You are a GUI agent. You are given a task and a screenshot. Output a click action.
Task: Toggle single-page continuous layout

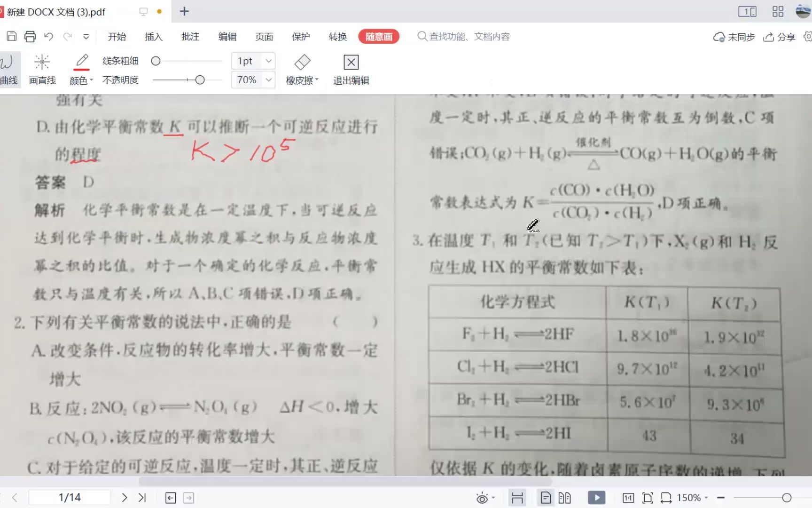[546, 497]
